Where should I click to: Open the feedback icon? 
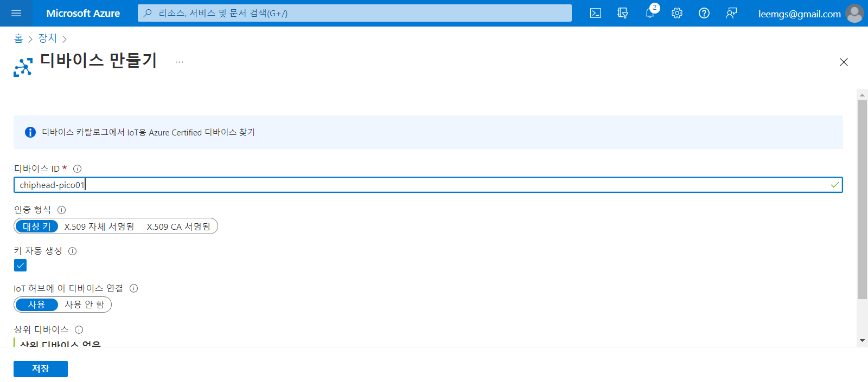[731, 13]
